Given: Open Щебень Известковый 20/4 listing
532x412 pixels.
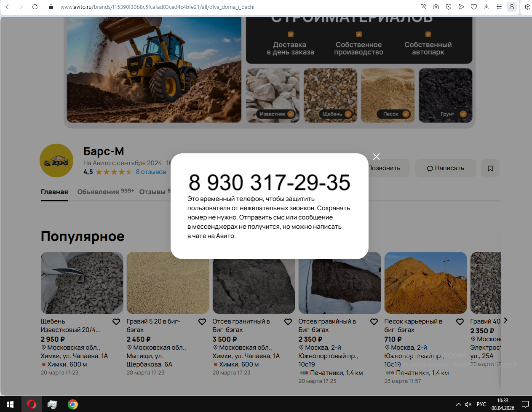Looking at the screenshot, I should [x=70, y=326].
